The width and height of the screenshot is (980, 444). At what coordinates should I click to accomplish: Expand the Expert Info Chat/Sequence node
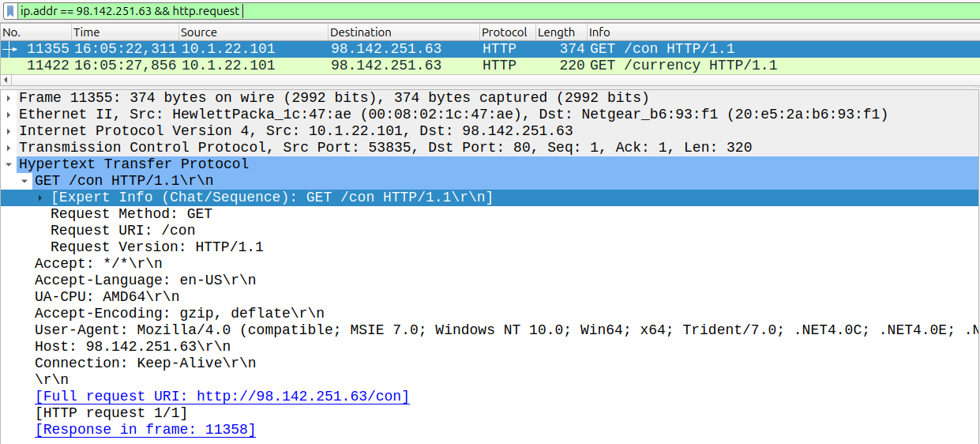tap(40, 198)
